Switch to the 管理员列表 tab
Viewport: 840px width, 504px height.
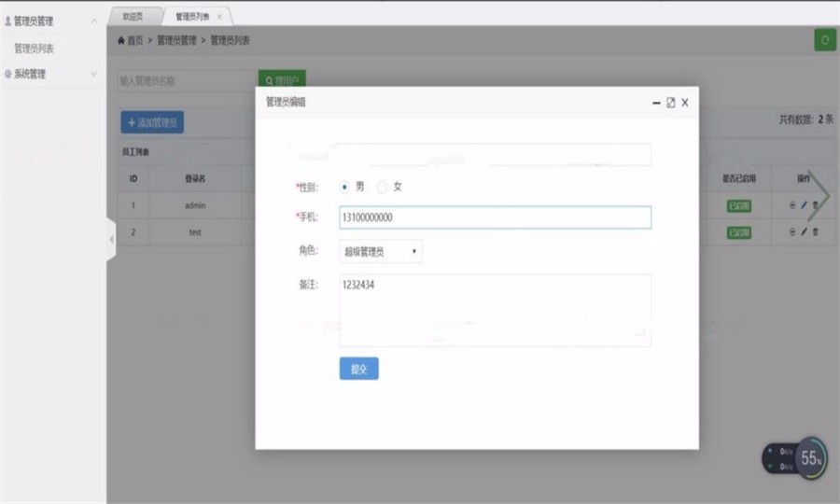(192, 17)
